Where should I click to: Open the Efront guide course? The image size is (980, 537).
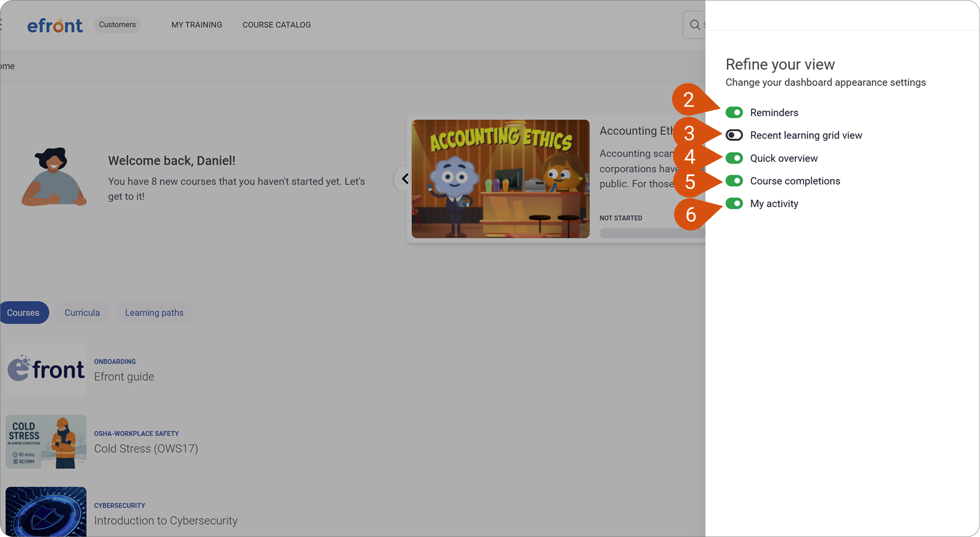point(124,377)
